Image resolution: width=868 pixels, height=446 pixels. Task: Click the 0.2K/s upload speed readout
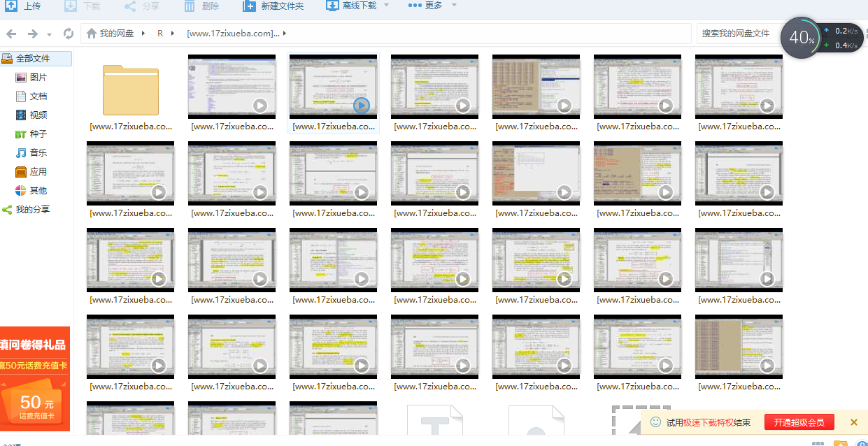[x=841, y=31]
